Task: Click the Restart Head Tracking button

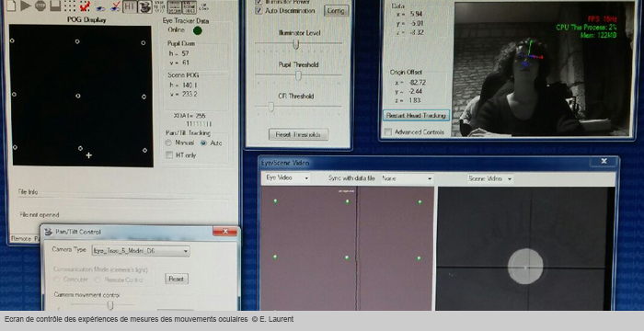Action: [416, 116]
